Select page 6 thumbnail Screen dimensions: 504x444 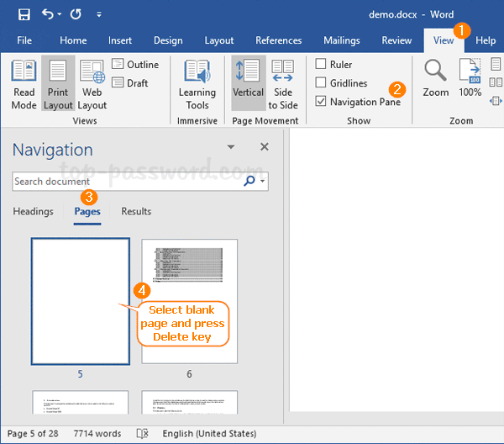[x=190, y=301]
